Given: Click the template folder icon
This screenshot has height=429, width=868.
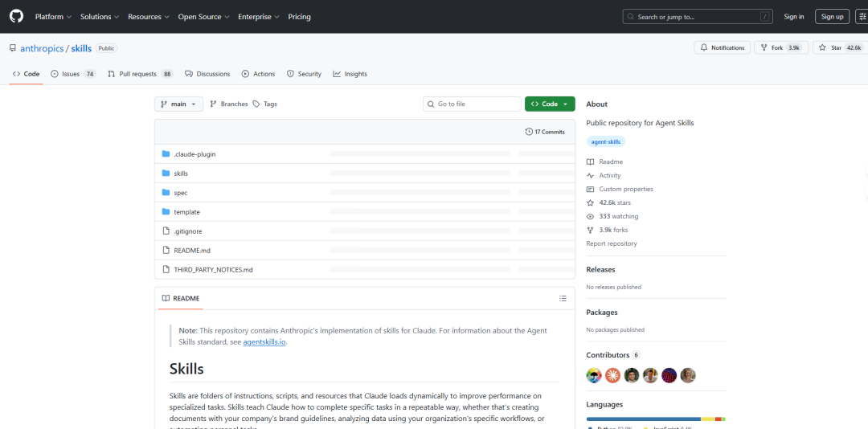Looking at the screenshot, I should pyautogui.click(x=166, y=211).
